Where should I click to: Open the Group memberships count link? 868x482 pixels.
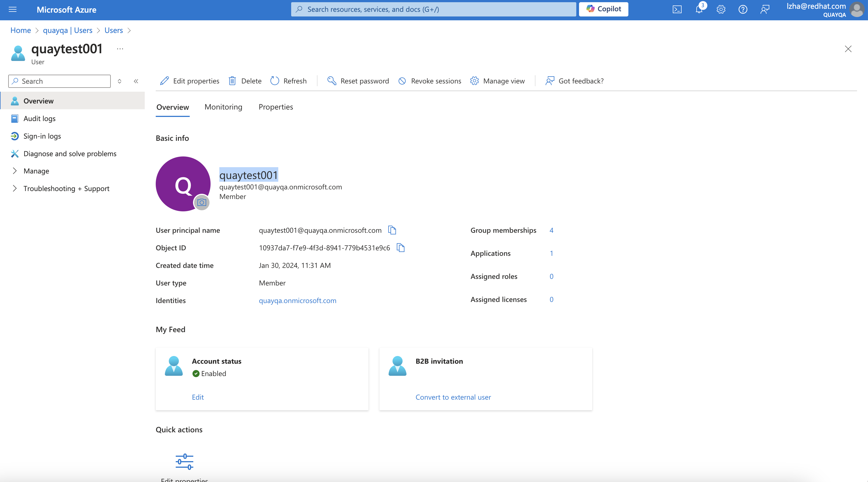(x=551, y=230)
